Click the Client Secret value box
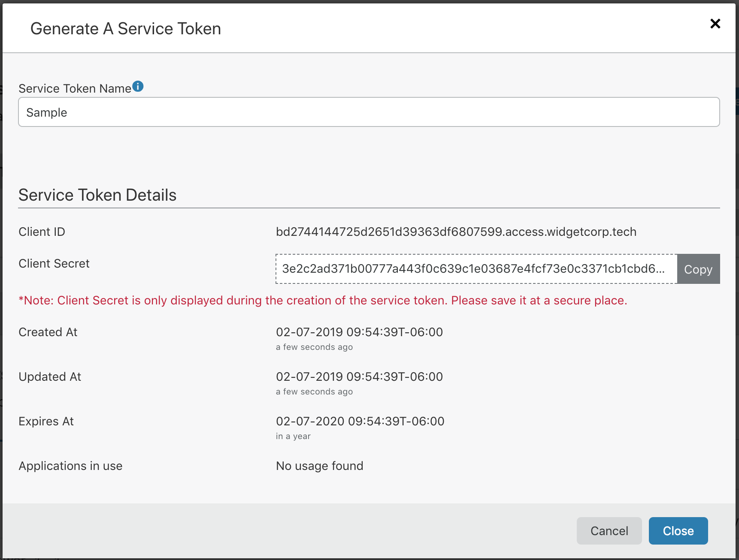This screenshot has width=739, height=560. coord(476,269)
